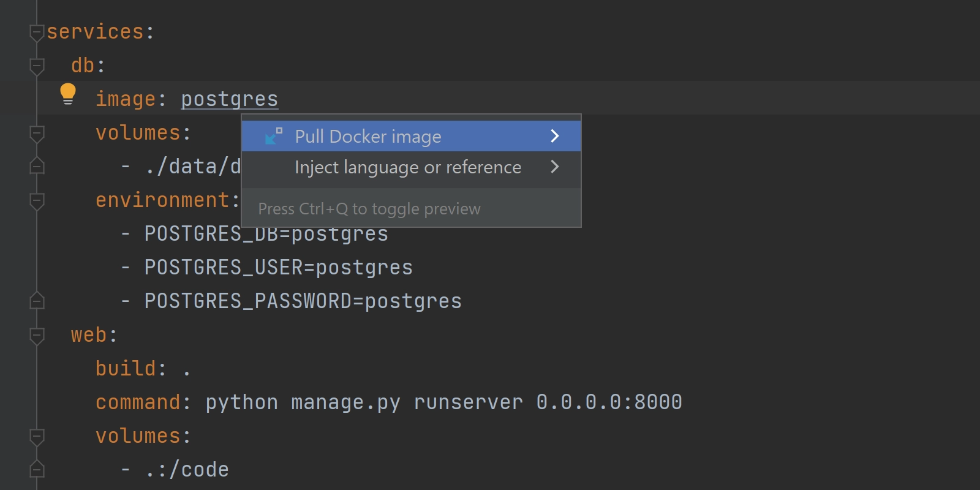Place cursor on the db key

tap(83, 66)
